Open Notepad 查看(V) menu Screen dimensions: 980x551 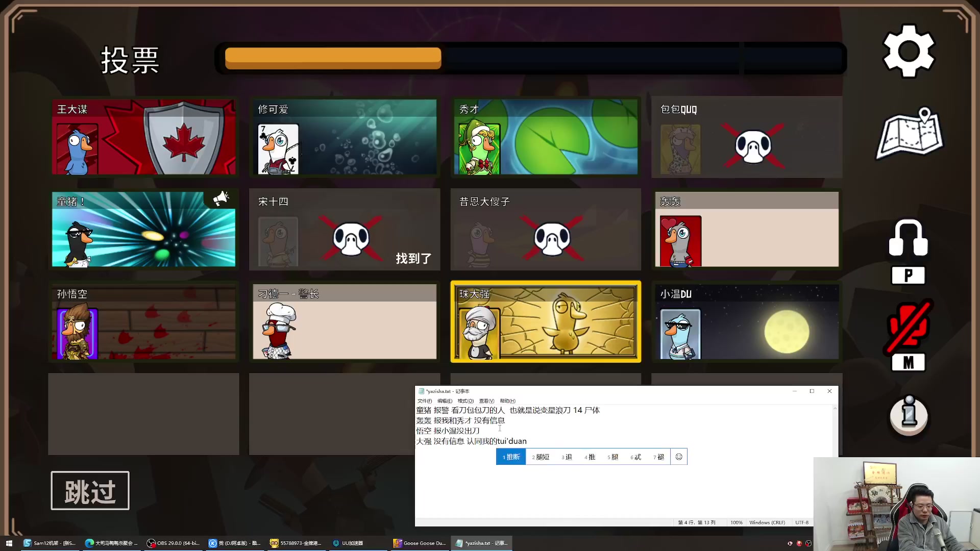tap(486, 401)
